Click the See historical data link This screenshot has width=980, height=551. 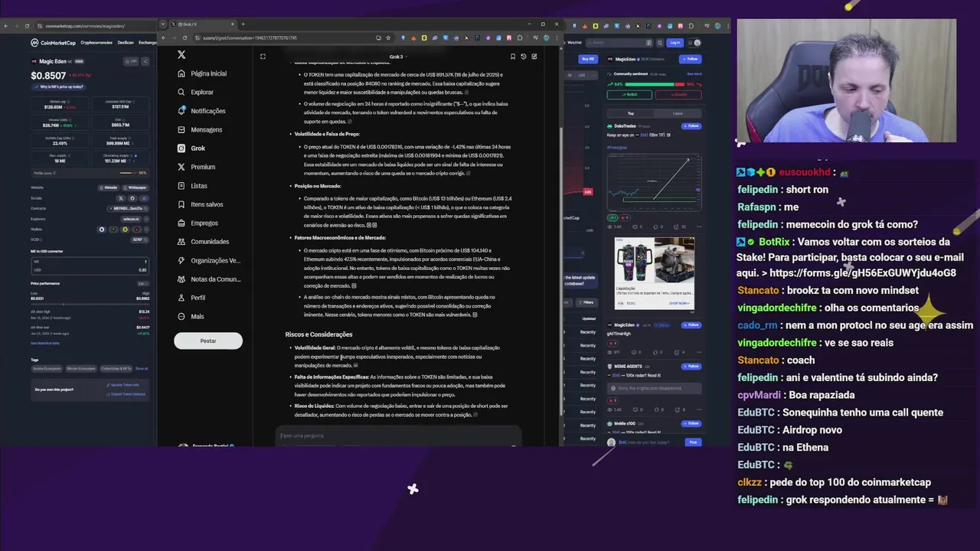click(x=45, y=343)
